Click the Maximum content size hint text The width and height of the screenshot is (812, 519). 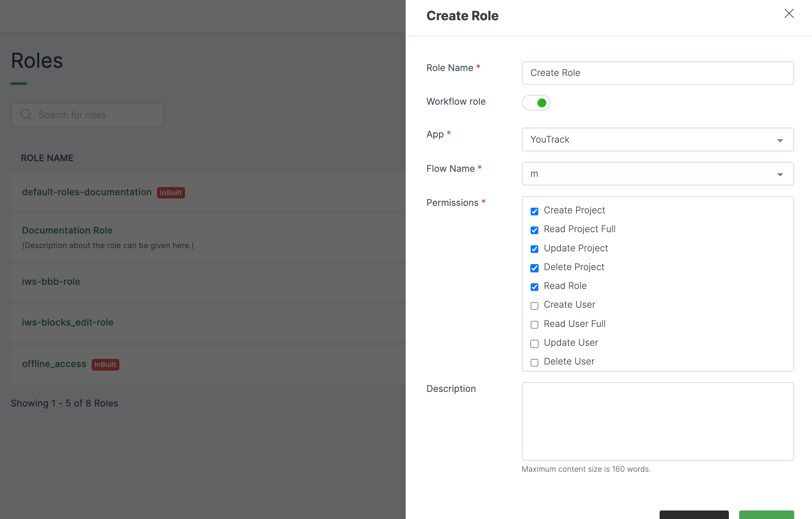pyautogui.click(x=586, y=469)
